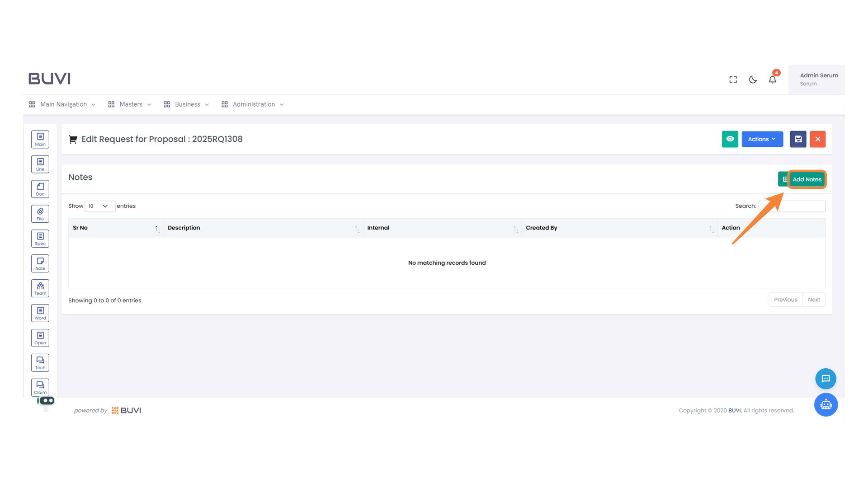868x488 pixels.
Task: Open the File attachments section
Action: pos(40,213)
